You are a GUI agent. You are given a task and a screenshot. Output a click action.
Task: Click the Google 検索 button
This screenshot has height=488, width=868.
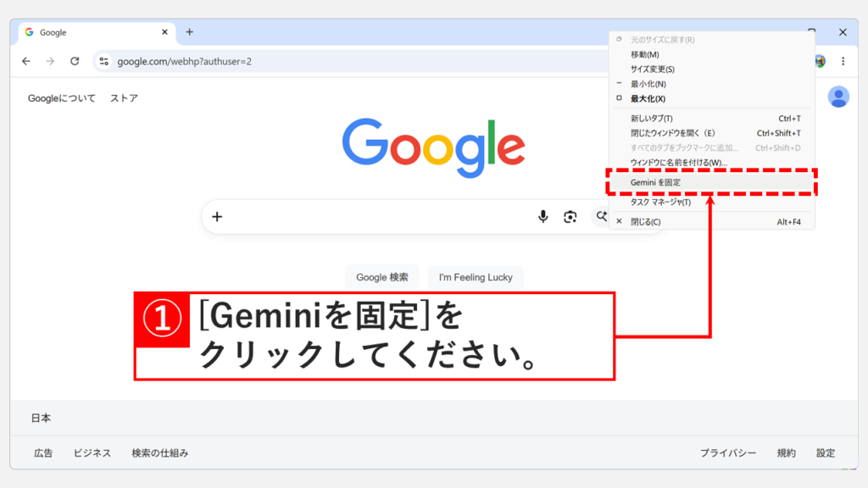[382, 277]
